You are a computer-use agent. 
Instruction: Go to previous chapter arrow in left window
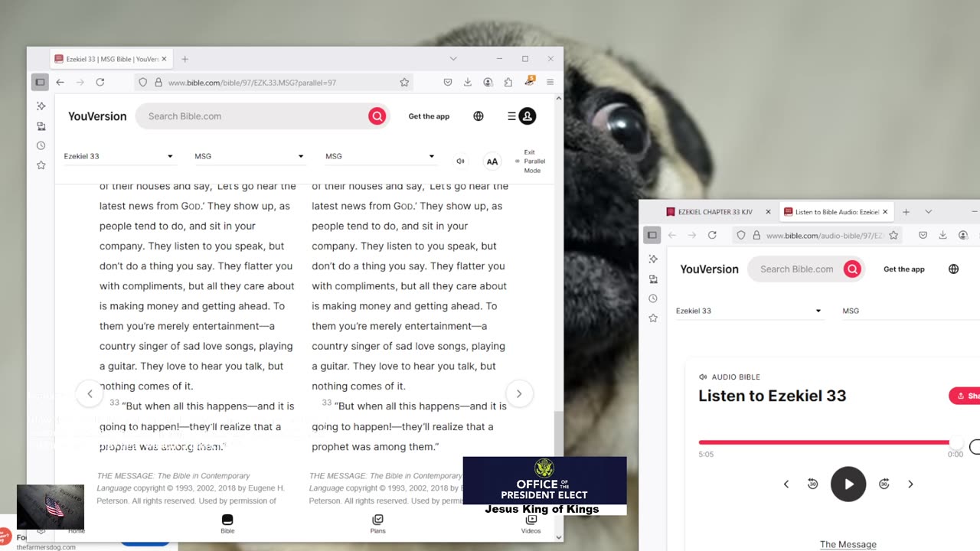tap(90, 393)
